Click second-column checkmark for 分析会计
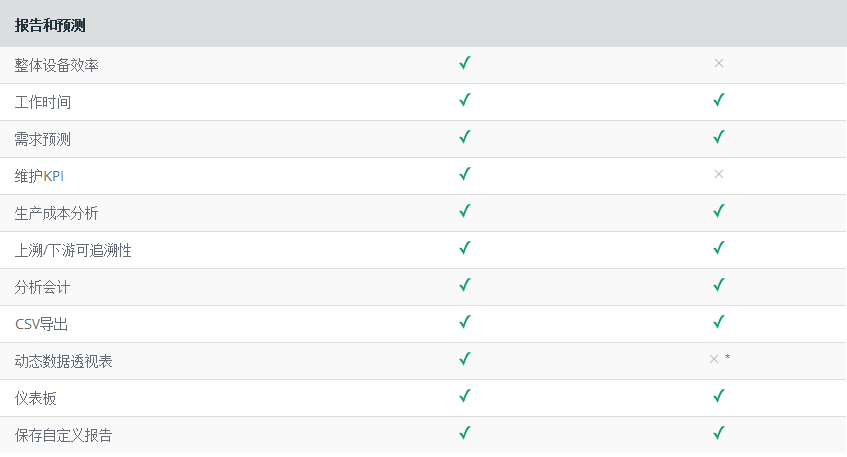847x457 pixels. 718,285
